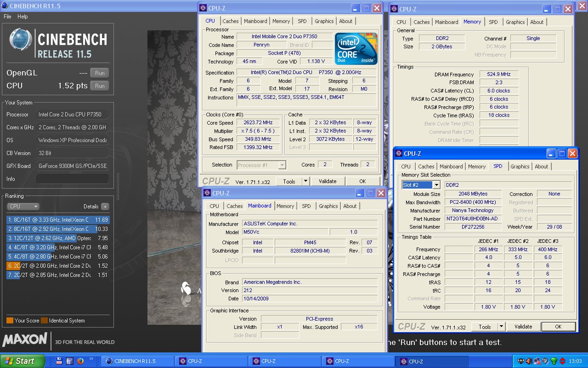Open Graphics tab in Mainboard window

coord(328,206)
